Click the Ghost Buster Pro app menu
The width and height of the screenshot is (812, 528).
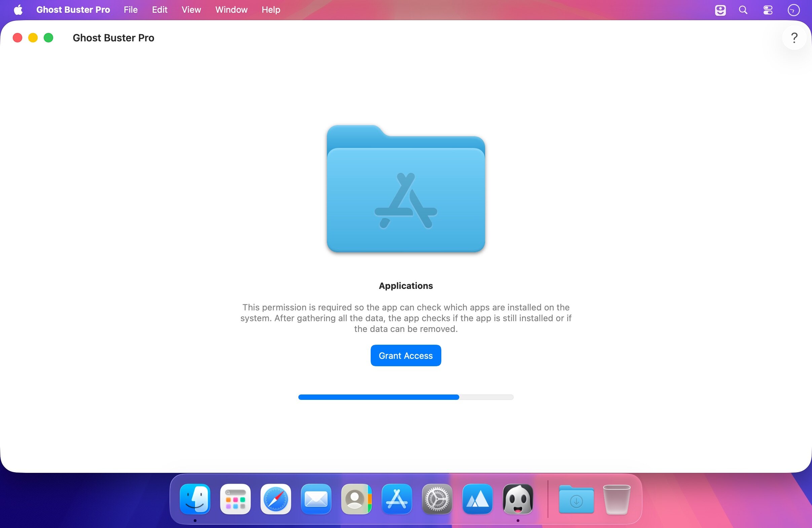(x=73, y=9)
